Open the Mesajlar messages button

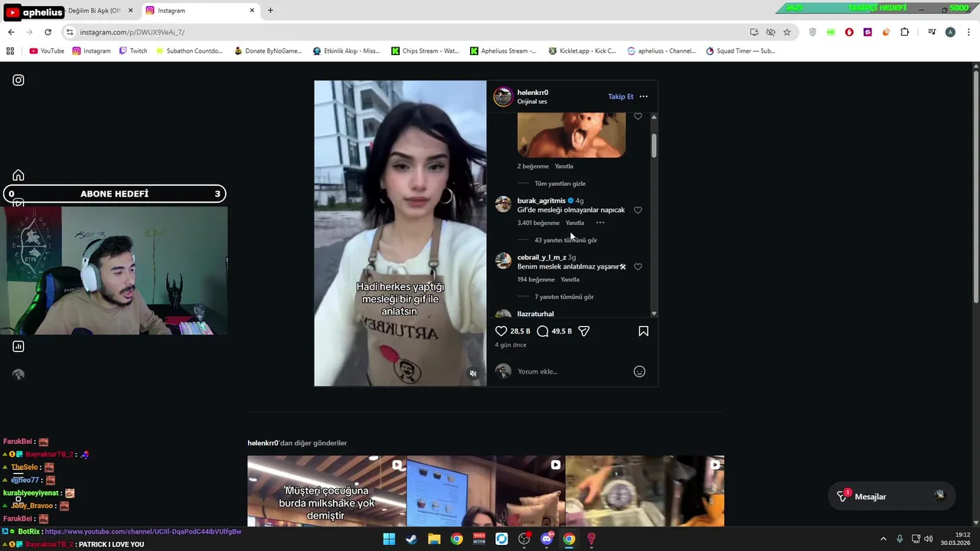tap(890, 497)
